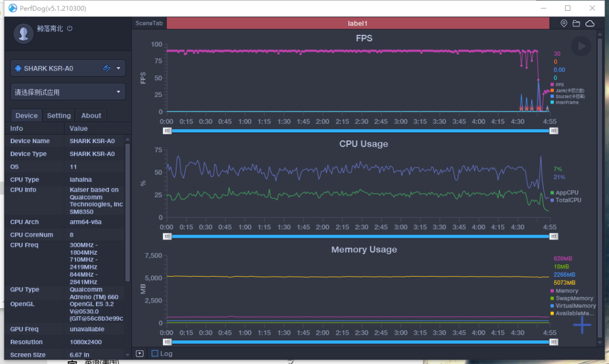Click the logout power icon beside username

coord(69,28)
